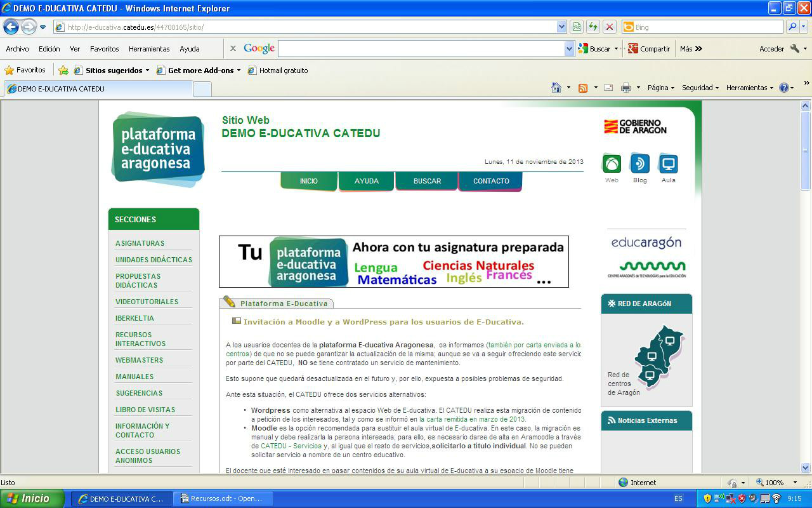The width and height of the screenshot is (812, 508).
Task: Click the Stop loading red X button
Action: click(609, 27)
